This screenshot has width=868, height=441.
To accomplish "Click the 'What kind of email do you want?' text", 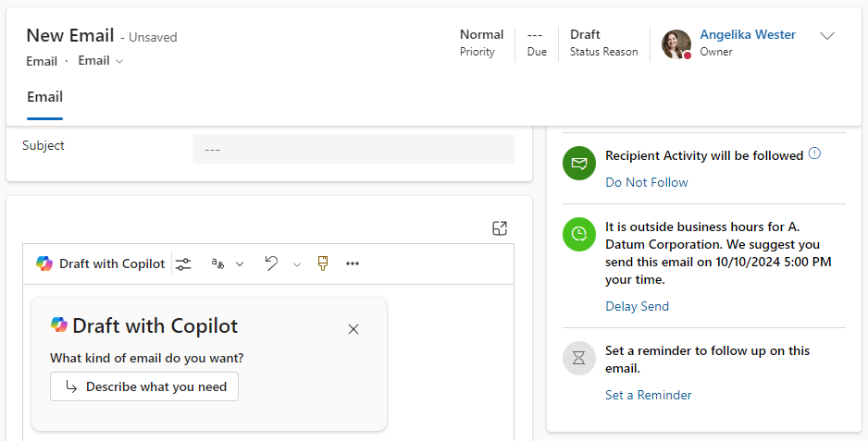I will pyautogui.click(x=147, y=358).
